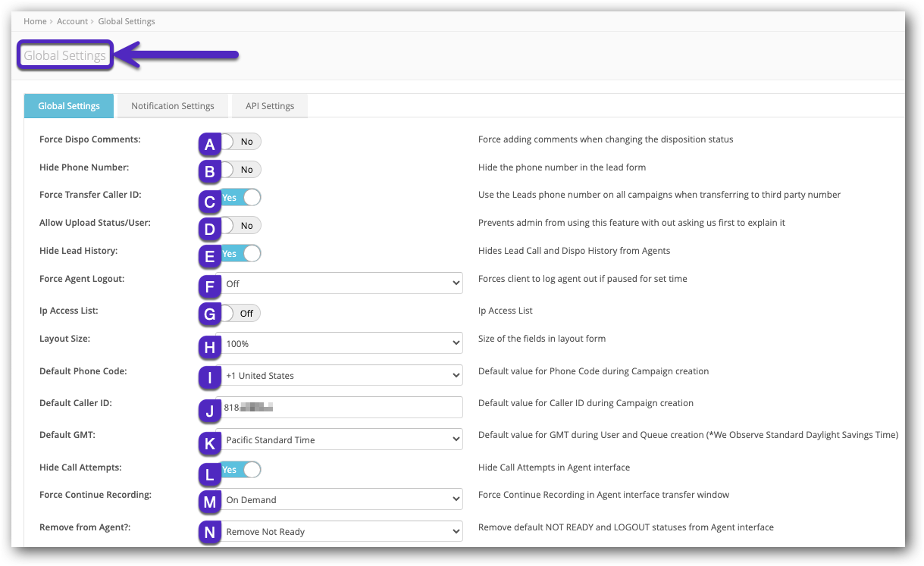Click 'Hides Lead Call and Dispo History' description
Screen dimensions: 924x566
575,251
